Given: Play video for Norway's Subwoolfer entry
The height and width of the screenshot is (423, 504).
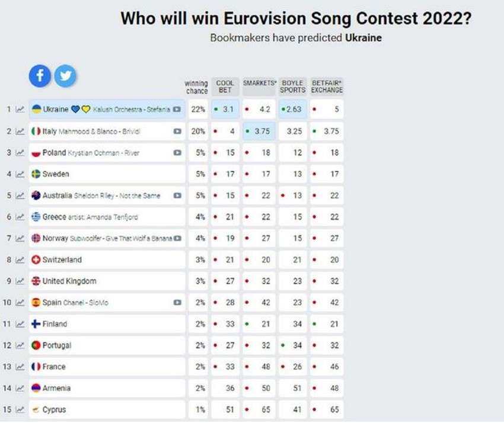Looking at the screenshot, I should [x=177, y=239].
